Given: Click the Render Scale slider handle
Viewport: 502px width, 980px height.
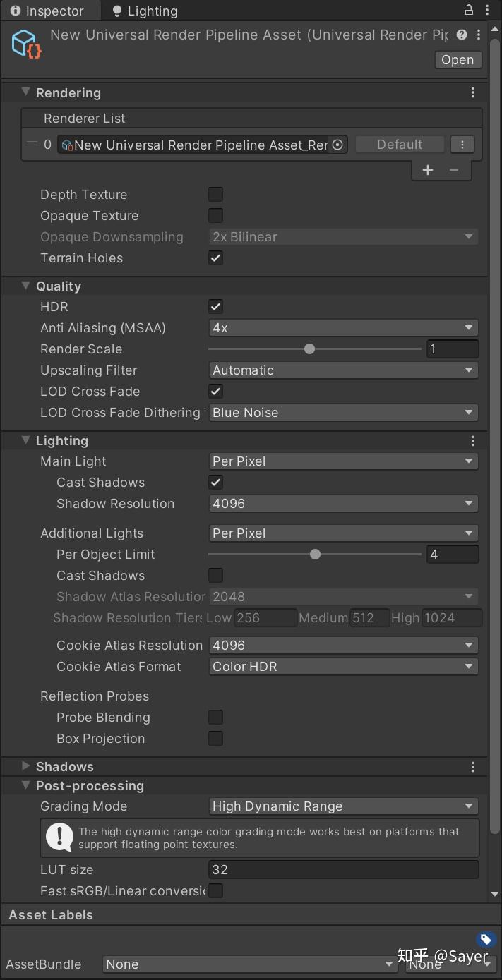Looking at the screenshot, I should pyautogui.click(x=309, y=349).
